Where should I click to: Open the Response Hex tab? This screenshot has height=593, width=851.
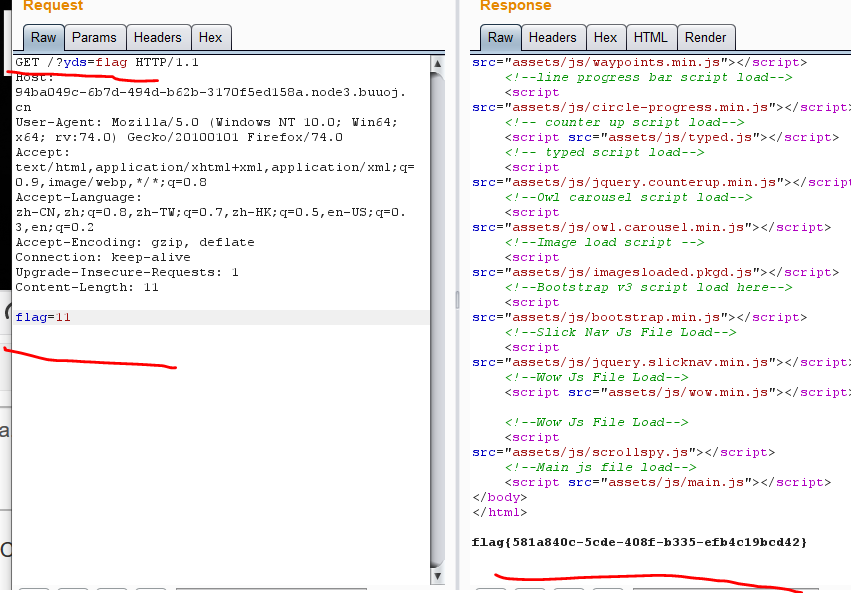coord(606,37)
